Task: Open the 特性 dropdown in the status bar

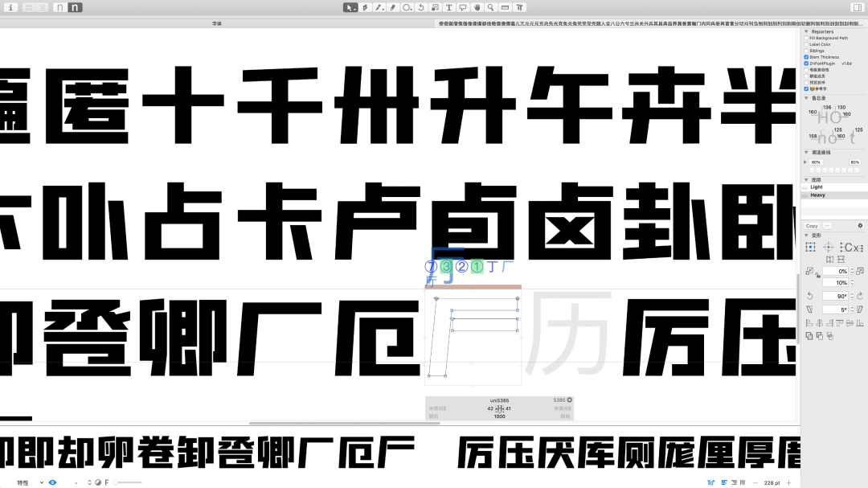Action: click(28, 483)
